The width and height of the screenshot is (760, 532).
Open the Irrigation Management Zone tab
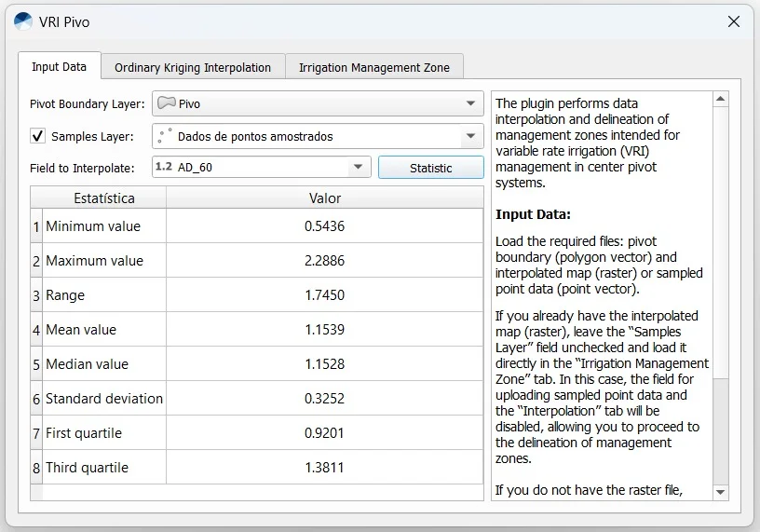374,67
